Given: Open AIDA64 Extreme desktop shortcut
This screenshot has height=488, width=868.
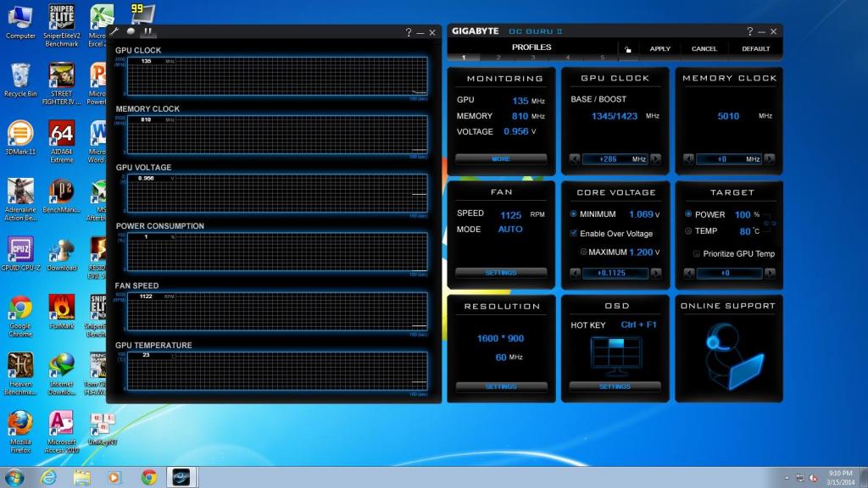Looking at the screenshot, I should pos(61,142).
